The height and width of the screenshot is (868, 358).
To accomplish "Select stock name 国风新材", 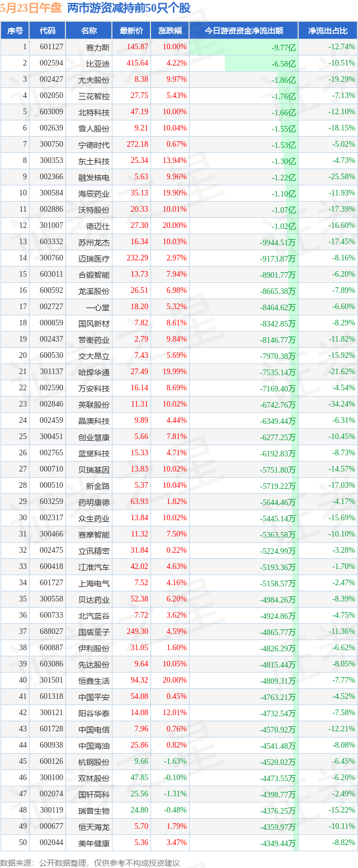I will click(94, 323).
